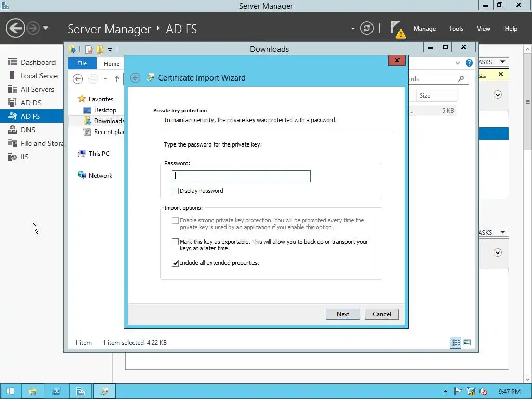Screen dimensions: 532x399
Task: Open recent locations dropdown in Downloads window
Action: point(105,79)
